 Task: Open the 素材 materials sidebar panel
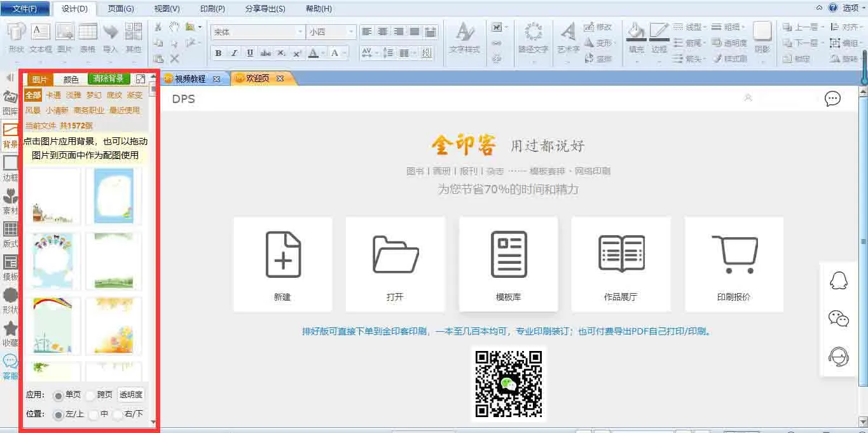click(10, 201)
